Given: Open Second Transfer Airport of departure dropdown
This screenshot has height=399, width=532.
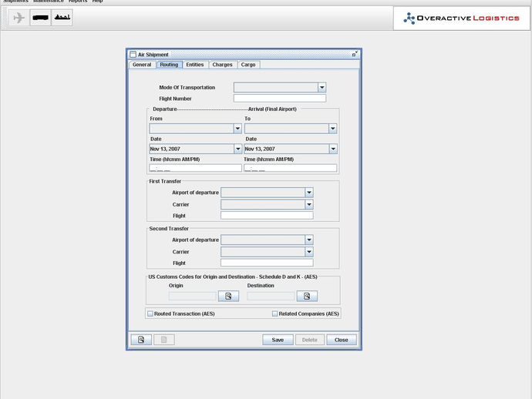Looking at the screenshot, I should pos(308,240).
